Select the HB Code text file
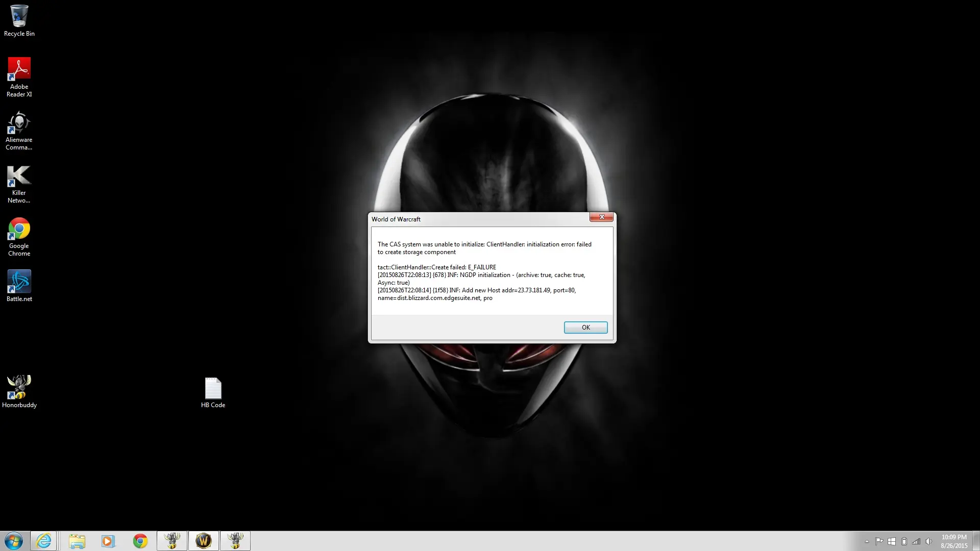 coord(213,393)
